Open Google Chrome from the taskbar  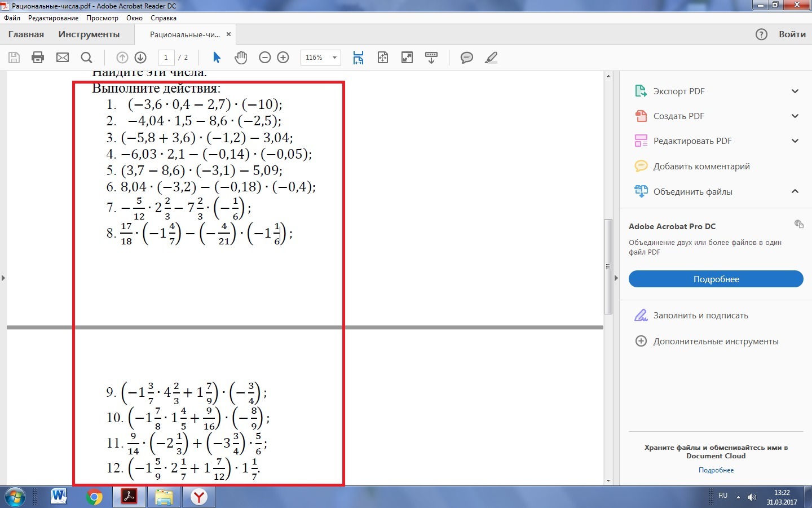coord(94,497)
